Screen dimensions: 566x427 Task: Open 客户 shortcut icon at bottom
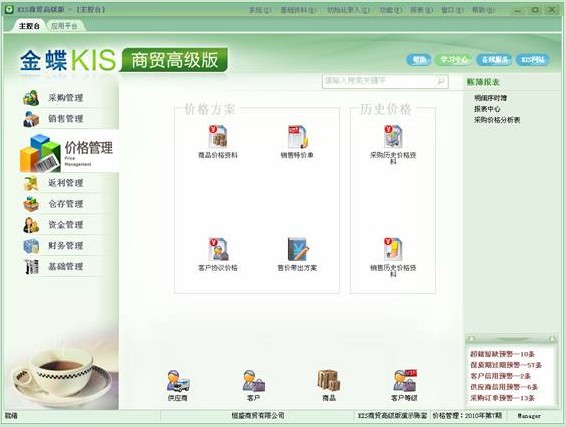[x=253, y=381]
